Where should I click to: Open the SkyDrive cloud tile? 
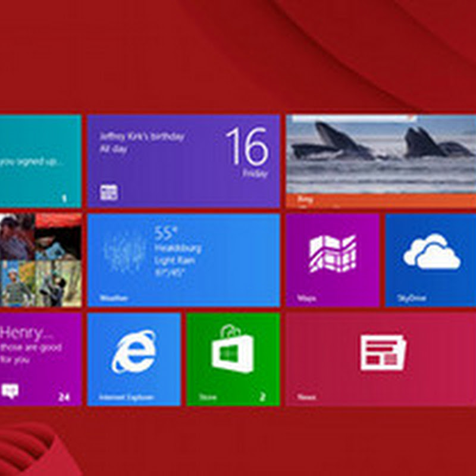tap(431, 261)
